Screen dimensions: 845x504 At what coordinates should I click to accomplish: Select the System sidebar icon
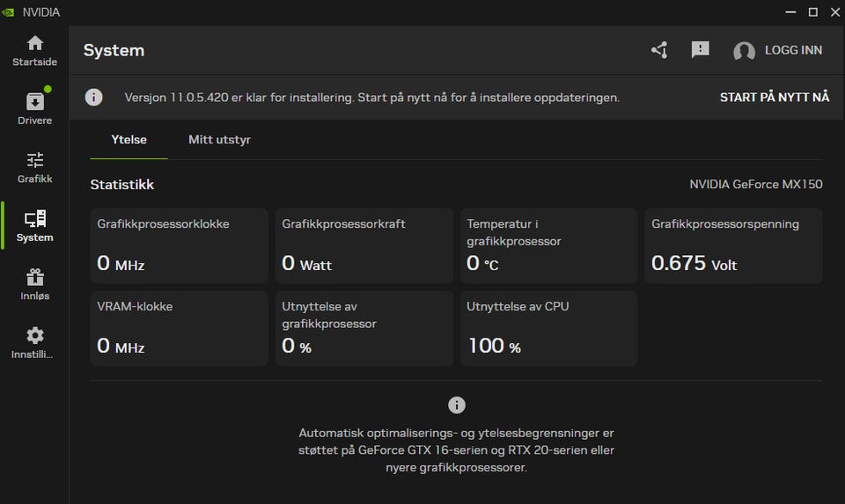pos(34,219)
